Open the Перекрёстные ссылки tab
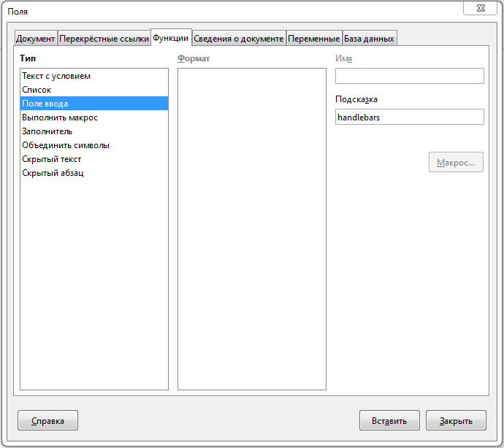 click(104, 39)
